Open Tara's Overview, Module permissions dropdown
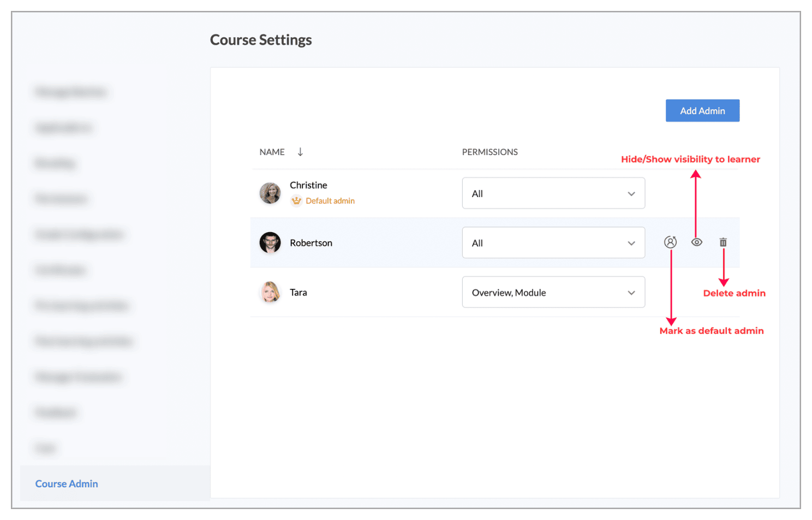Viewport: 812px width, 520px height. (x=553, y=292)
